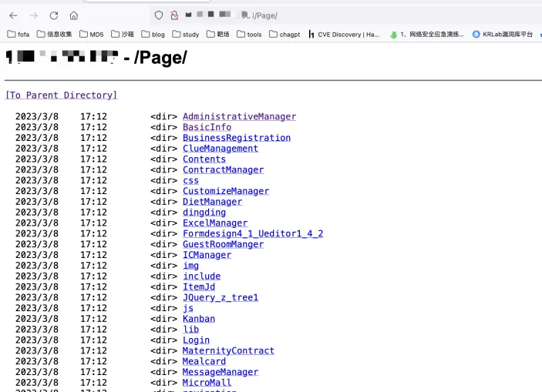Viewport: 542px width, 392px height.
Task: Click the browser forward arrow
Action: [x=33, y=15]
